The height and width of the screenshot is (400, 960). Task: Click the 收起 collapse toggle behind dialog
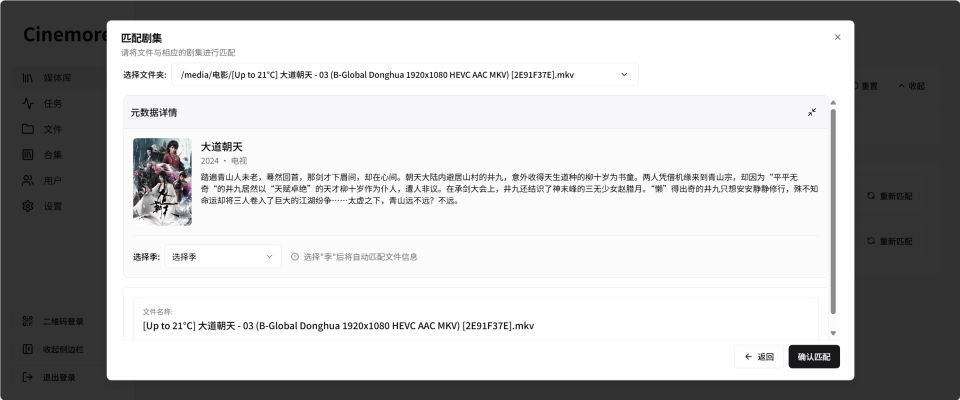point(911,86)
